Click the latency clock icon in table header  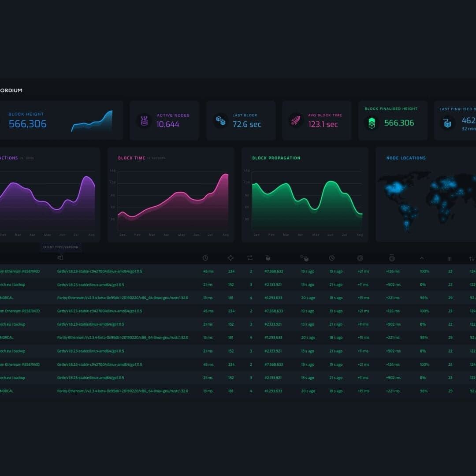(206, 258)
